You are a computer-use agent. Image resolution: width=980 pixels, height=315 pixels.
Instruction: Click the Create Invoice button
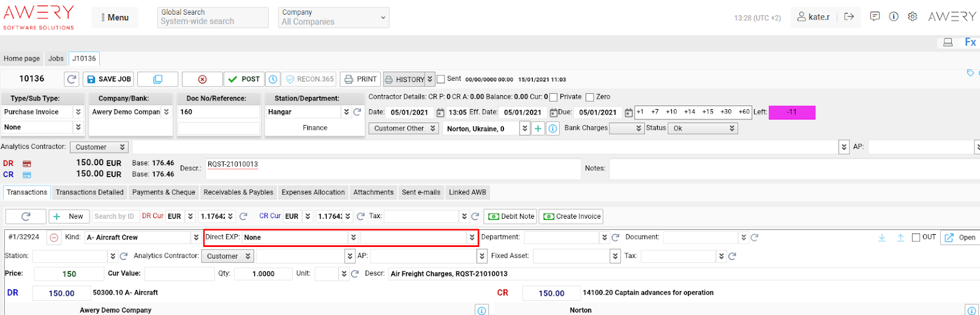(572, 216)
